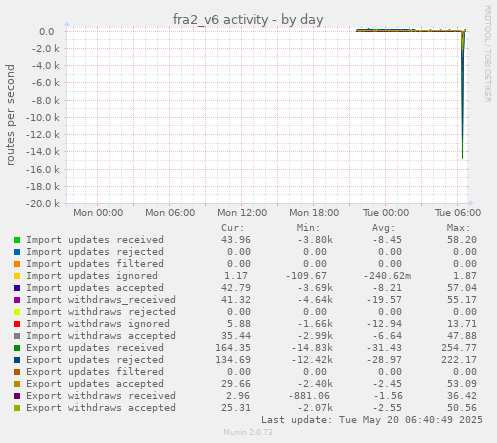
Task: Click the orange swatch for Import updates filtered
Action: 17,264
